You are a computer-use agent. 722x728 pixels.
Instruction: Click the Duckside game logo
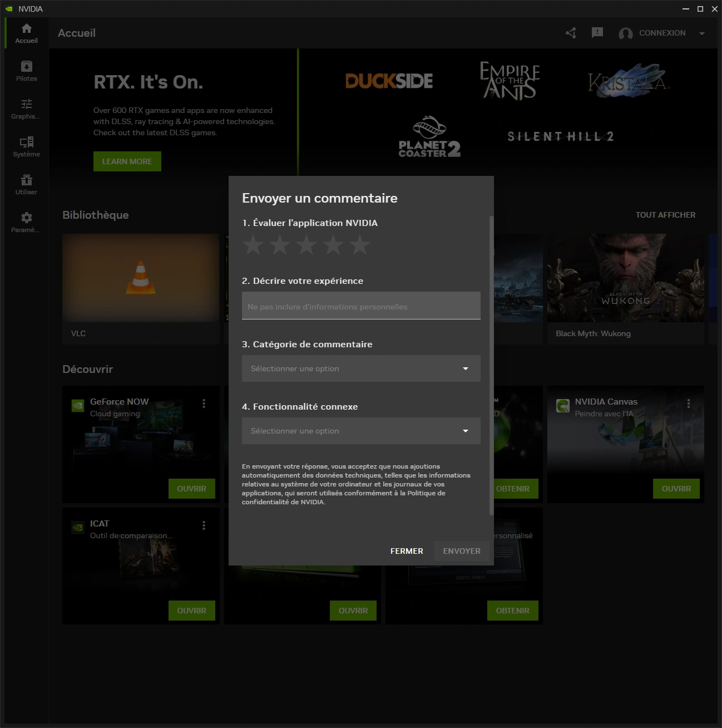389,81
